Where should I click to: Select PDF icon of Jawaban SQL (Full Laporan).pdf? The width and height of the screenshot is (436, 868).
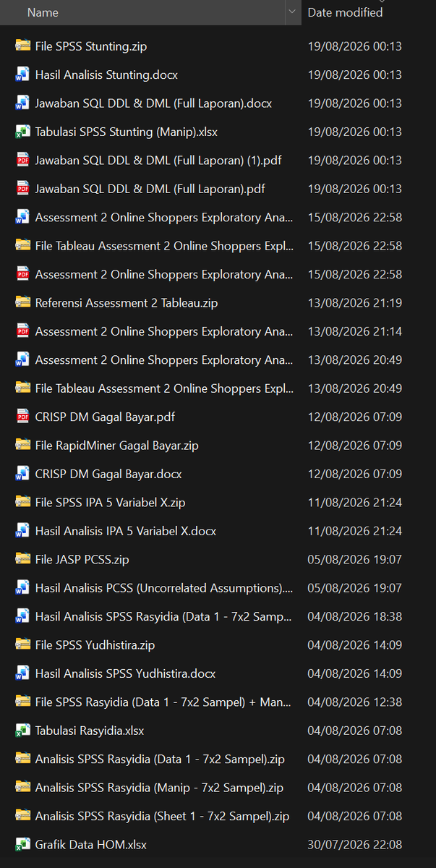click(22, 189)
